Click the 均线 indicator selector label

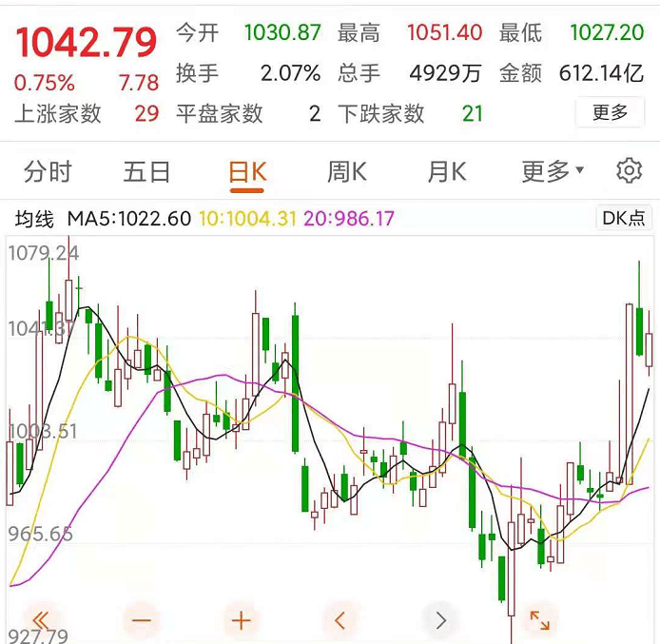coord(34,219)
